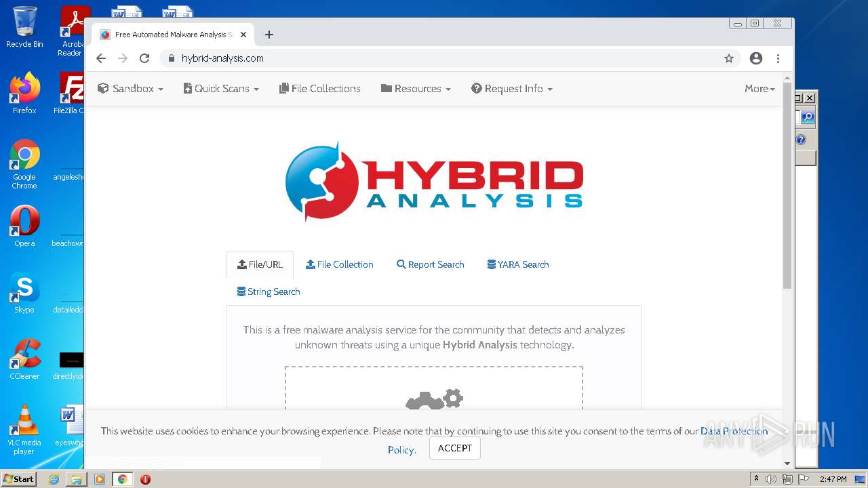Launch Google Chrome desktop shortcut

(24, 164)
